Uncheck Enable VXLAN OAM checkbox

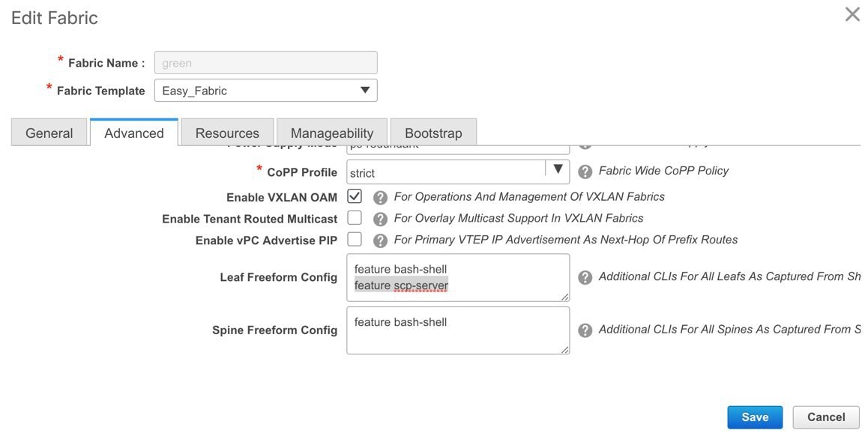pyautogui.click(x=355, y=196)
